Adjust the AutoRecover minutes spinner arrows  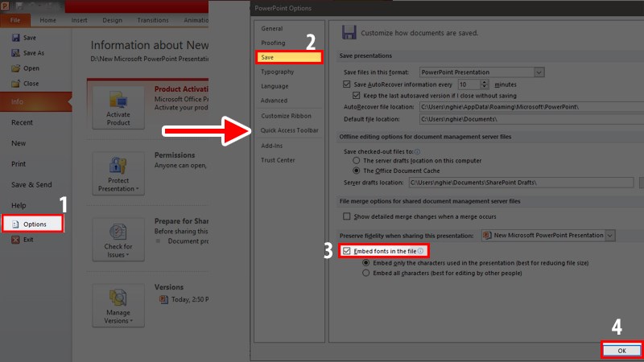point(485,84)
